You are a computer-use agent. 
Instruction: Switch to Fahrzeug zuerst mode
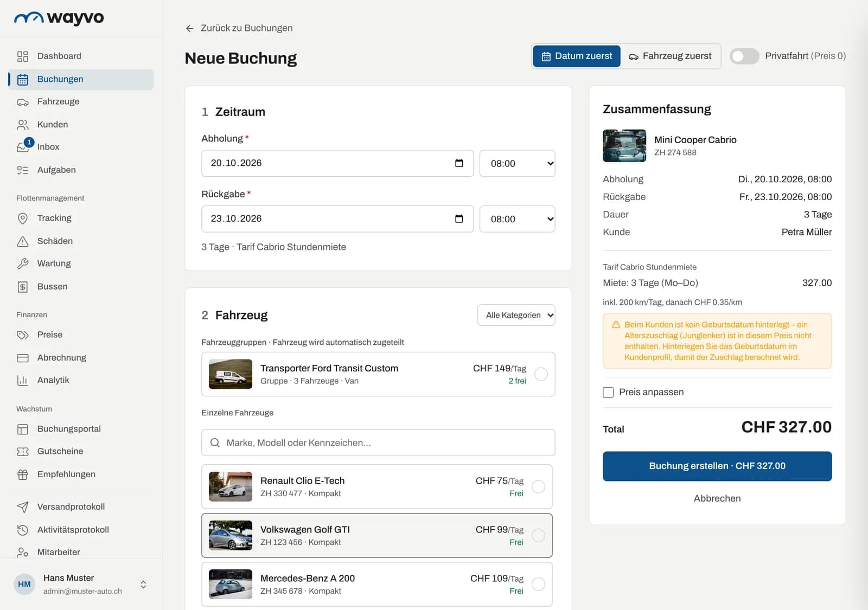(x=671, y=56)
